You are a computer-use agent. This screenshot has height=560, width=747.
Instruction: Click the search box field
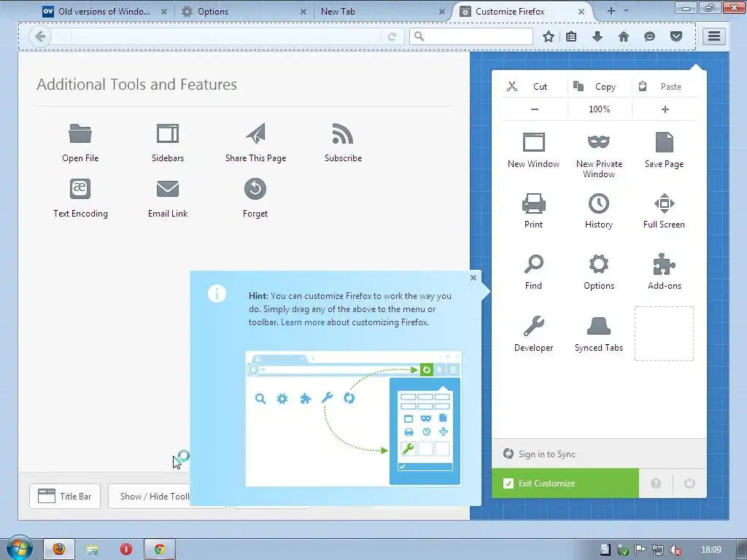471,36
